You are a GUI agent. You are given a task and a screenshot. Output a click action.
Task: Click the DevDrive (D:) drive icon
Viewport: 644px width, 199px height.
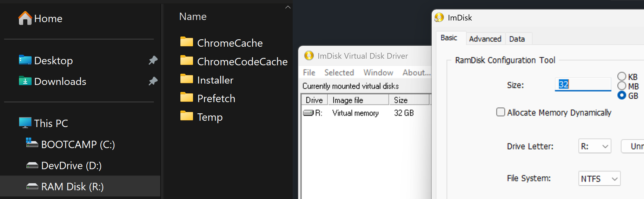click(x=32, y=165)
